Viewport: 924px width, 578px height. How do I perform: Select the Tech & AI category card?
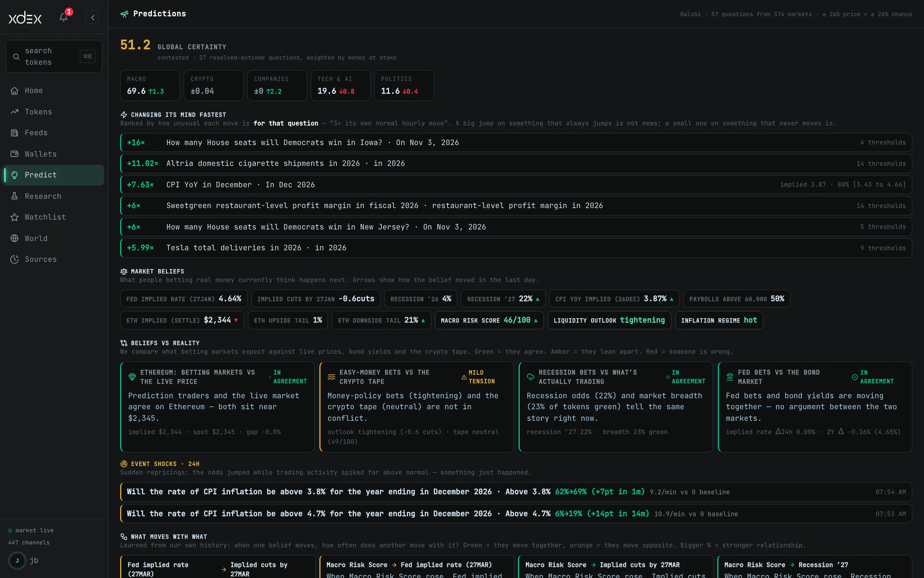(341, 85)
